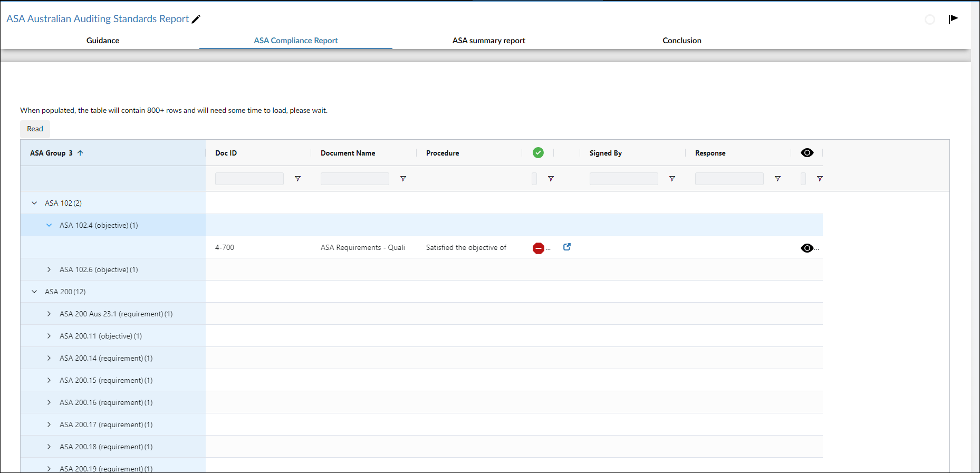Open the ASA summary report tab
980x473 pixels.
[x=489, y=41]
